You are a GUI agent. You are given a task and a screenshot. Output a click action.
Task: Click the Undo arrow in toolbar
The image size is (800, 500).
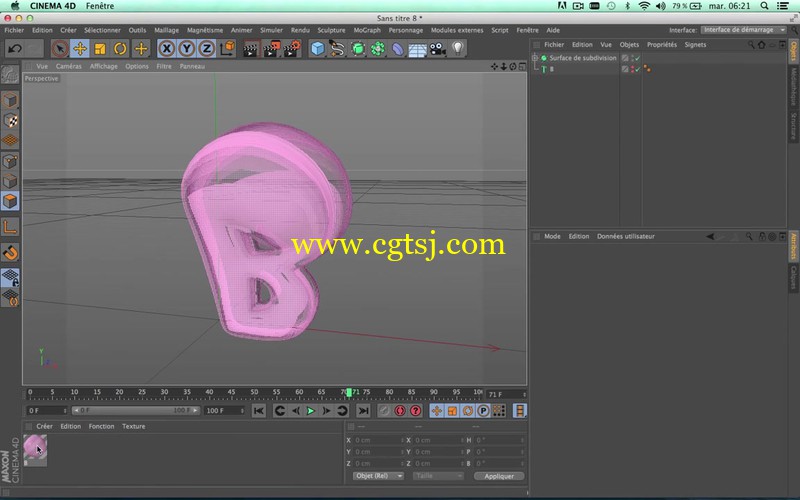(x=15, y=49)
